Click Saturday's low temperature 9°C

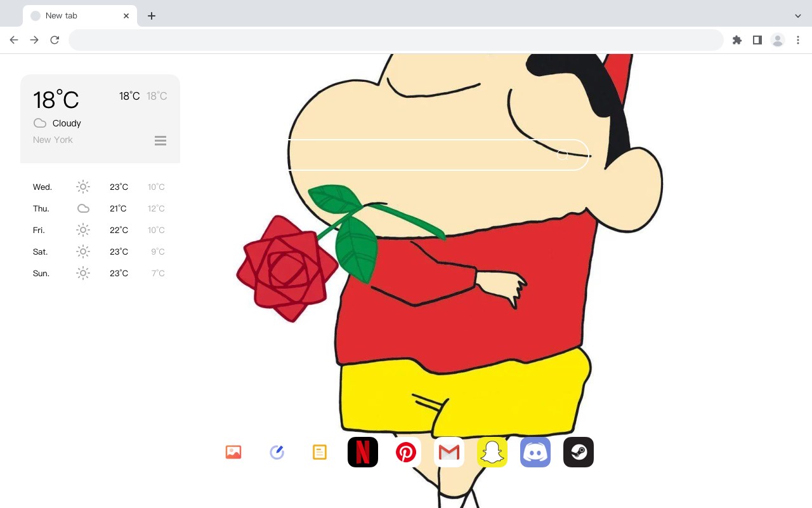click(x=158, y=251)
